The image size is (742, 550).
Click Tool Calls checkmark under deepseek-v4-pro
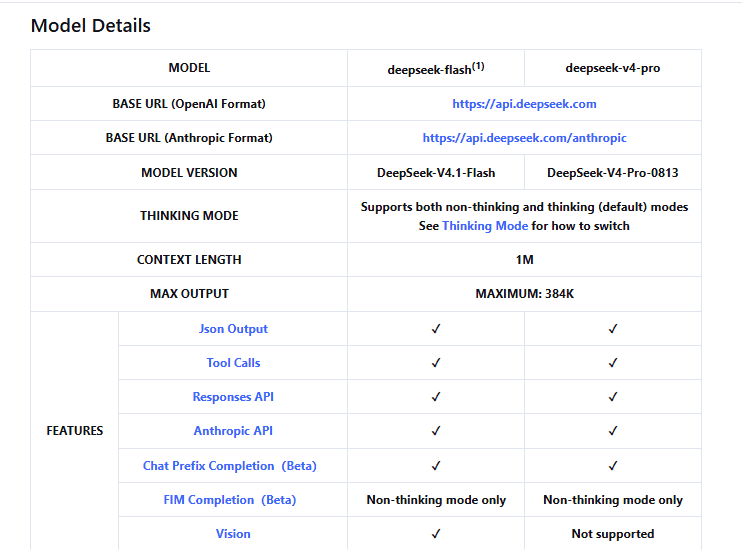tap(613, 363)
